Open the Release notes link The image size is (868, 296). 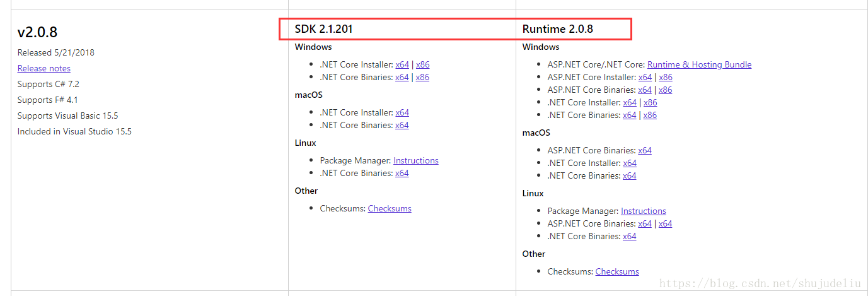point(44,68)
